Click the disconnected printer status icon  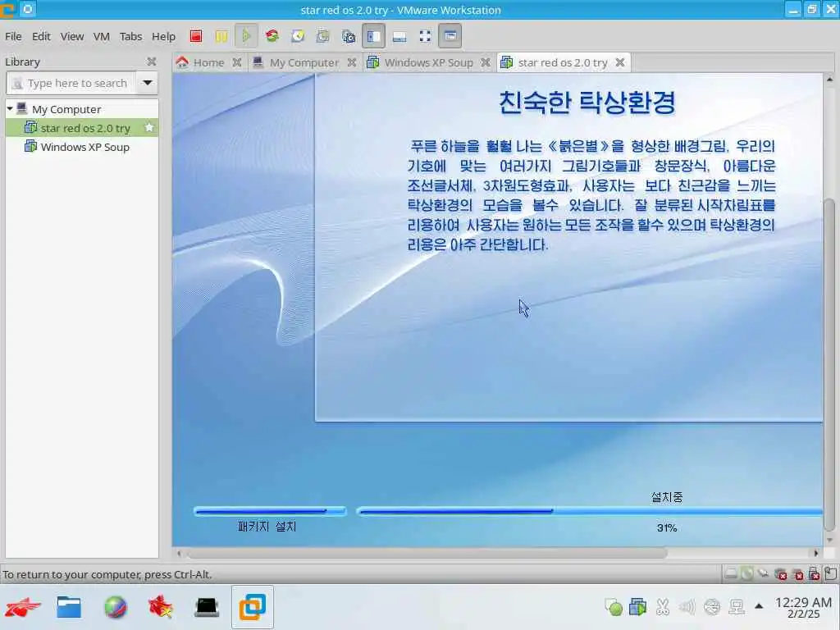797,574
